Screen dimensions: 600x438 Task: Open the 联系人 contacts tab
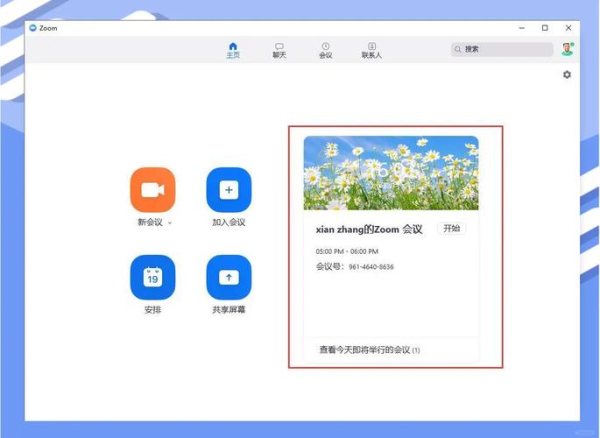click(x=372, y=50)
